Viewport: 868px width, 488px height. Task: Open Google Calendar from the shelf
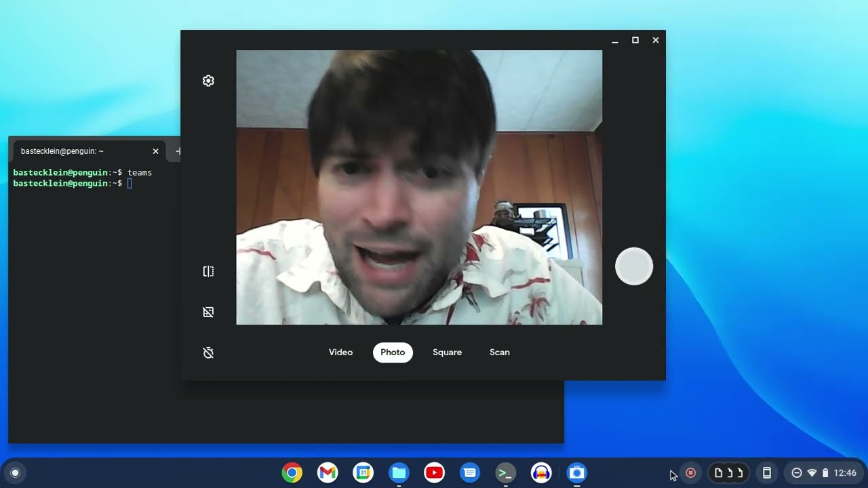[x=363, y=473]
